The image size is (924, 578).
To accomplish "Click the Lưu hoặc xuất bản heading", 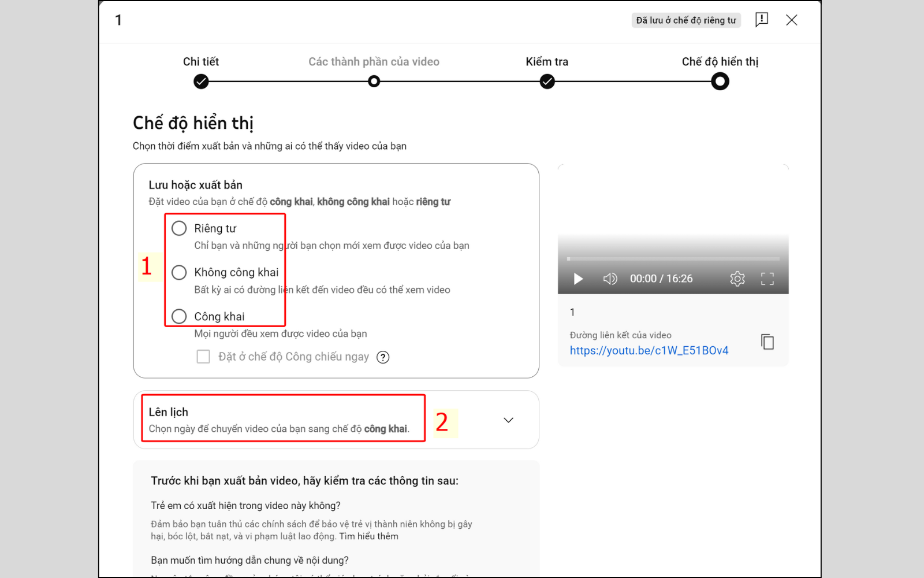I will click(196, 185).
